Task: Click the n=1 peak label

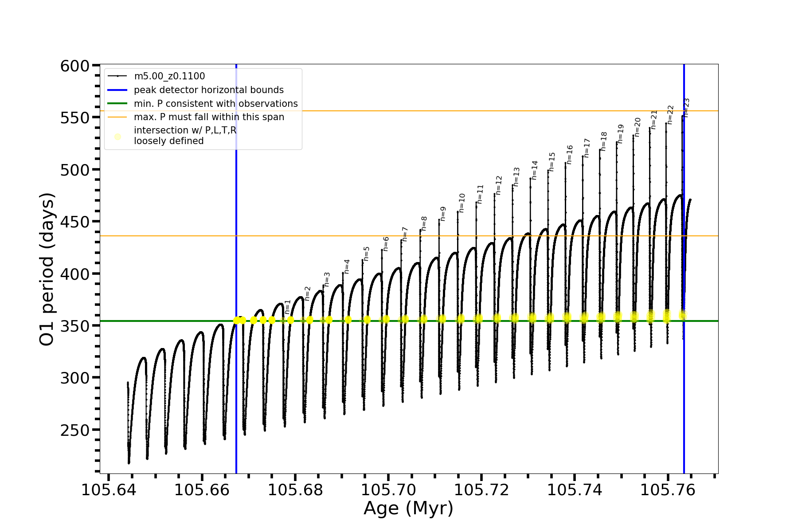Action: coord(288,307)
